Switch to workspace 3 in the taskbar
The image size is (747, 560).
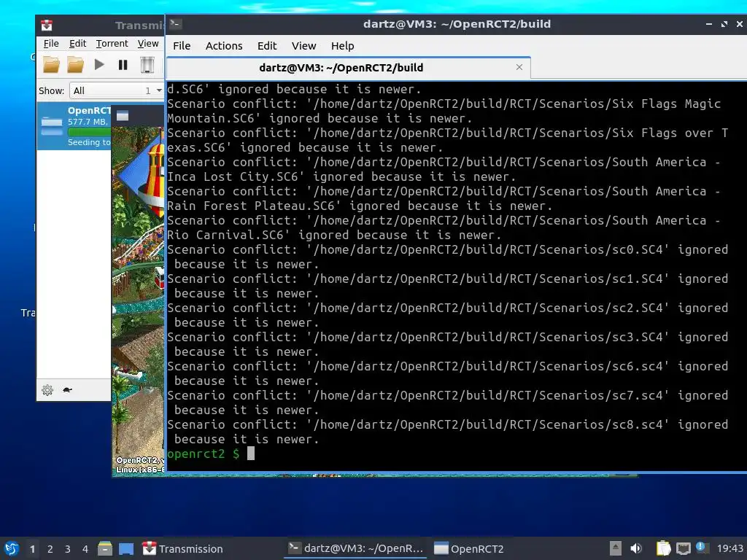click(x=68, y=549)
